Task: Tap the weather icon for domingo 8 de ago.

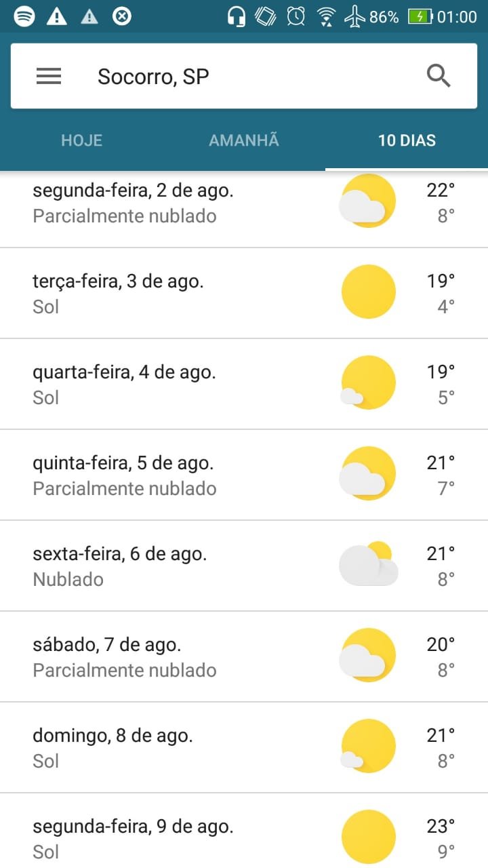Action: point(368,747)
